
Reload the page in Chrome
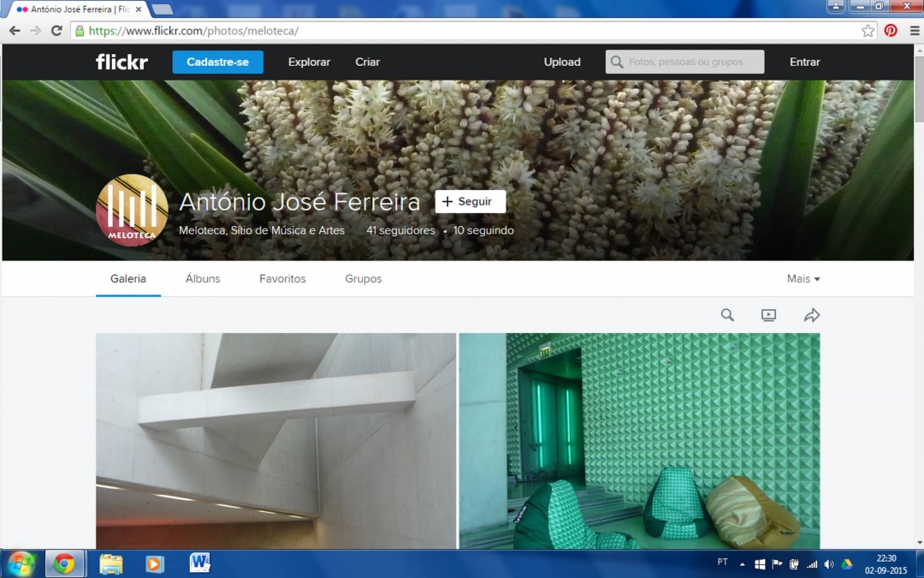(56, 31)
